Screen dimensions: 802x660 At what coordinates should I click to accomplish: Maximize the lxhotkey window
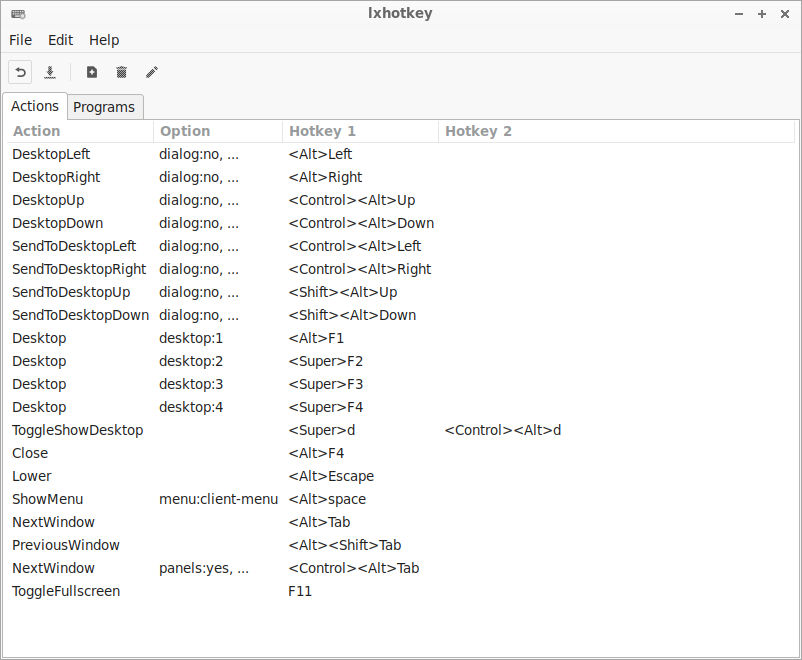coord(762,14)
